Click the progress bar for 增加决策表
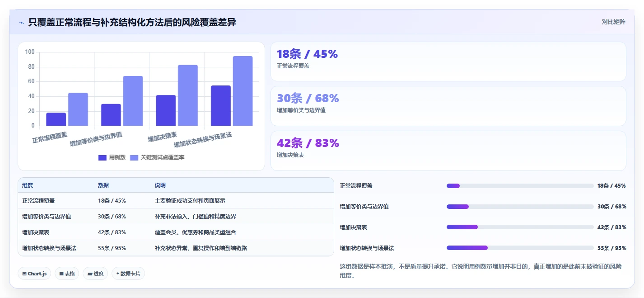The height and width of the screenshot is (298, 644). (x=520, y=227)
